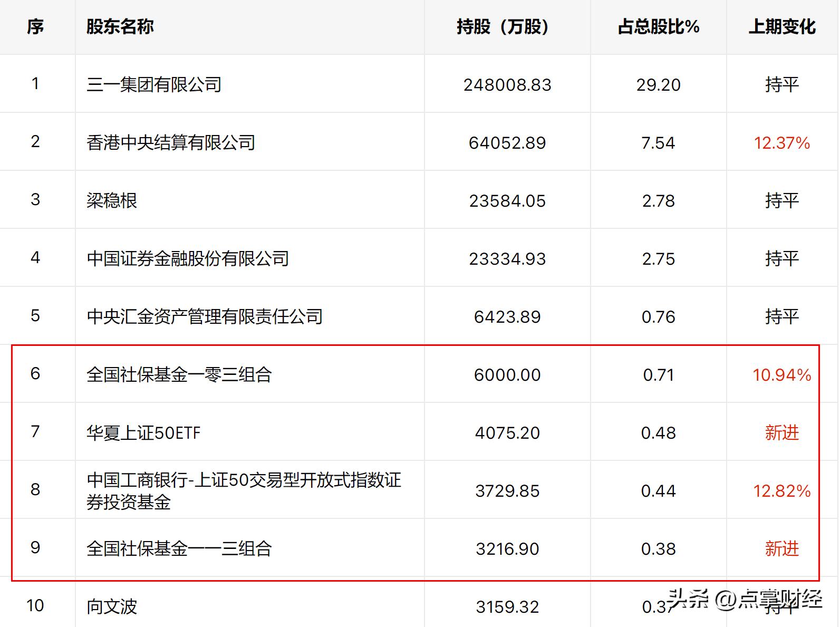Click share ratio 0.76

point(659,317)
